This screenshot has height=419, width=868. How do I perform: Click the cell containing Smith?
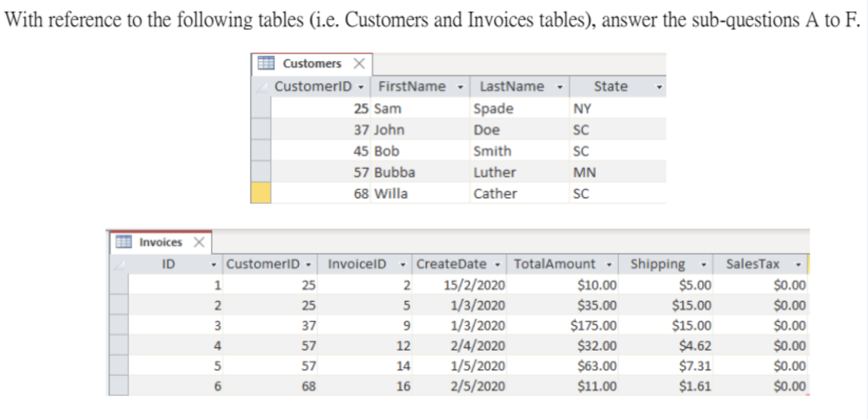point(520,151)
